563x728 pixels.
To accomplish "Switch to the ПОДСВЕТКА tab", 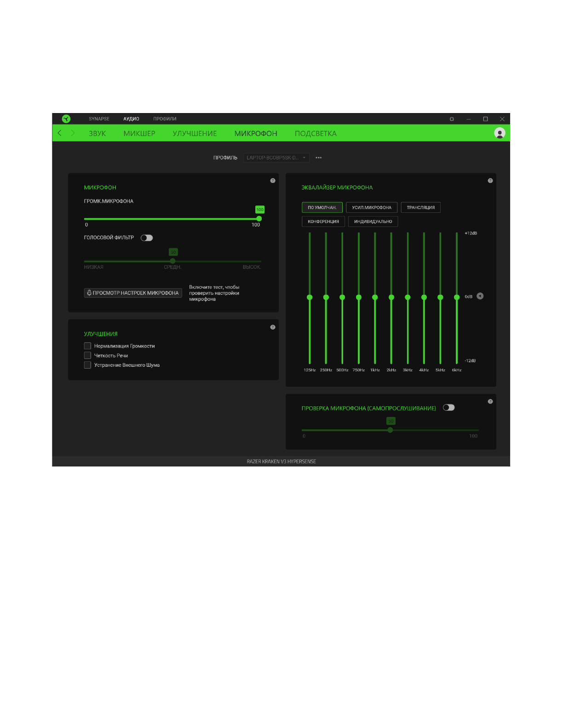I will pos(316,133).
